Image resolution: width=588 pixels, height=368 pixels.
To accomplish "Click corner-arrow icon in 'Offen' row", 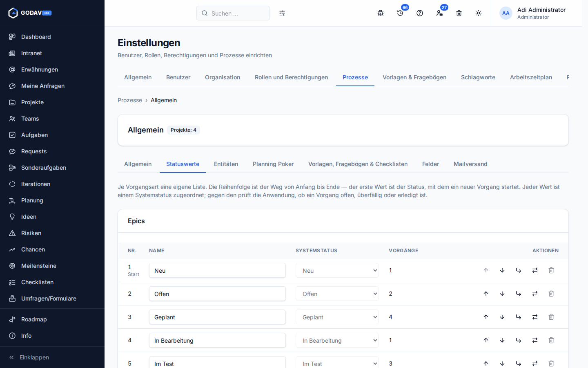I will 519,294.
